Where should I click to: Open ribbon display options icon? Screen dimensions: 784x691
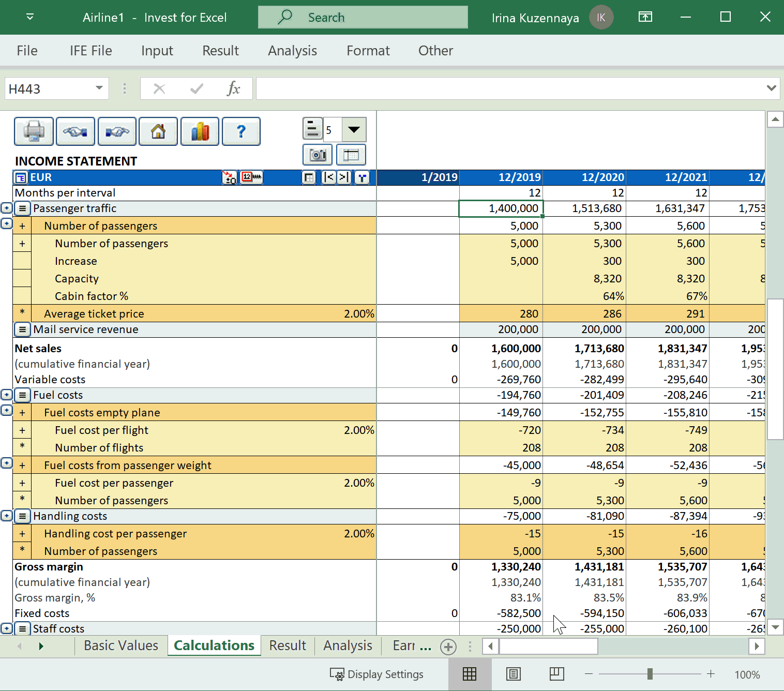click(645, 17)
